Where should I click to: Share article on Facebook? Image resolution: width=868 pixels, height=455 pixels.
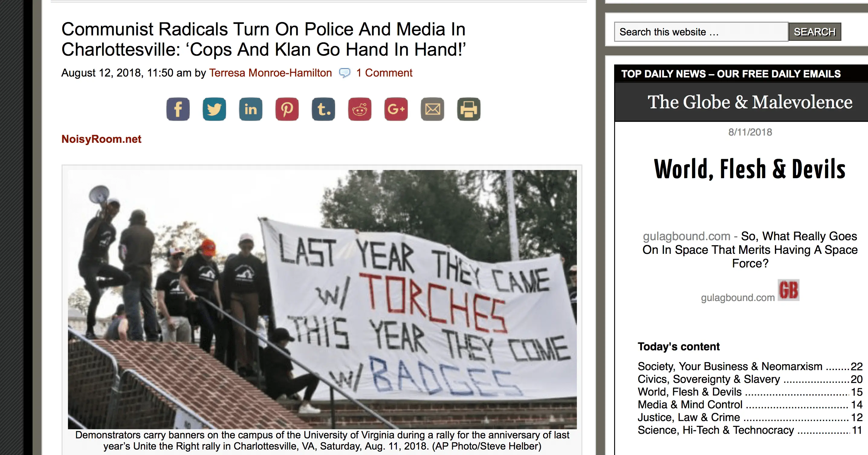[x=178, y=109]
